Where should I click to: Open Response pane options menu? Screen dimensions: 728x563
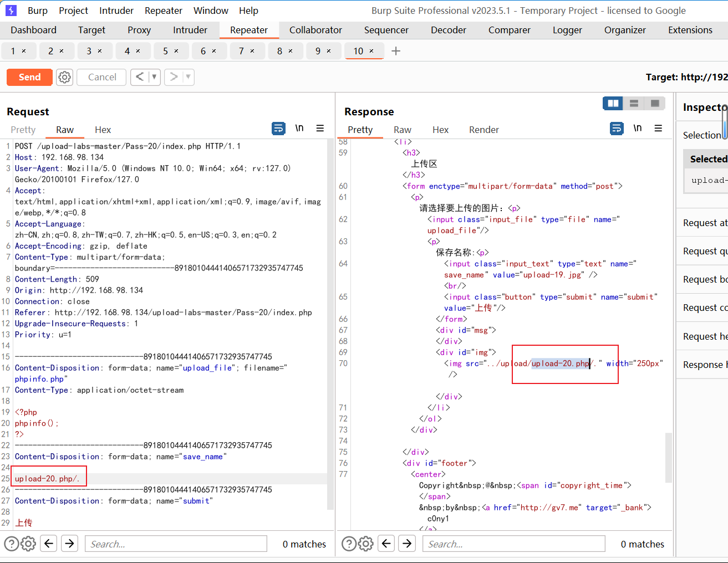click(658, 129)
